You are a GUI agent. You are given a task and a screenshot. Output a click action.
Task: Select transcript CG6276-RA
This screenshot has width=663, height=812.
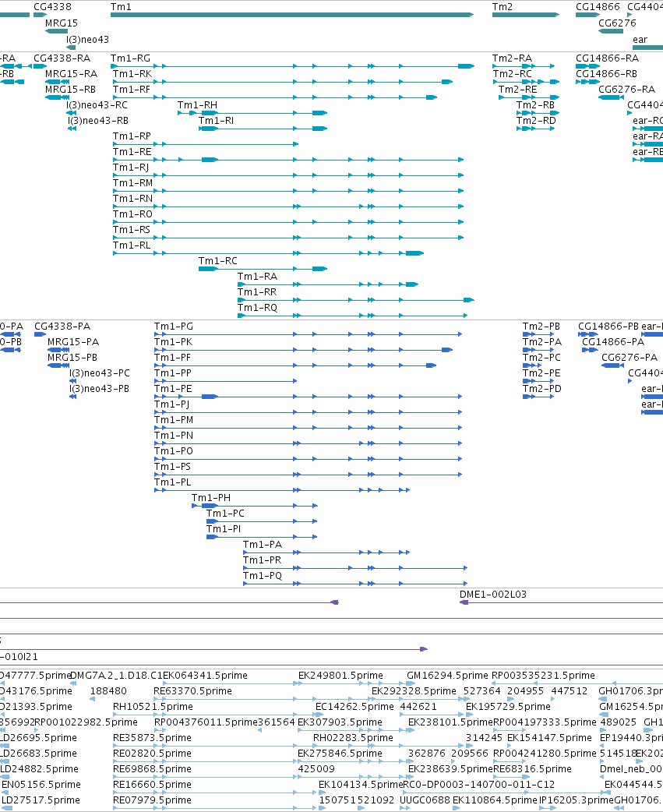coord(612,97)
